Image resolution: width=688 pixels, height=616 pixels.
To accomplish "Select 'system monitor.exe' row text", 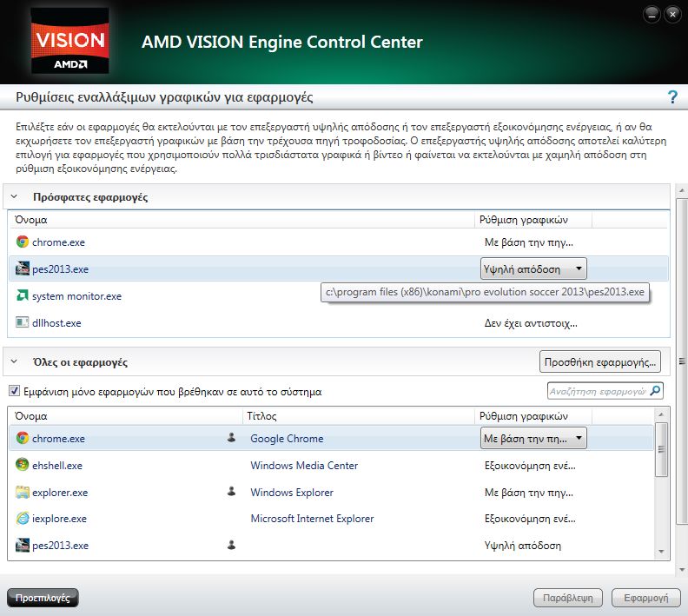I will (76, 296).
